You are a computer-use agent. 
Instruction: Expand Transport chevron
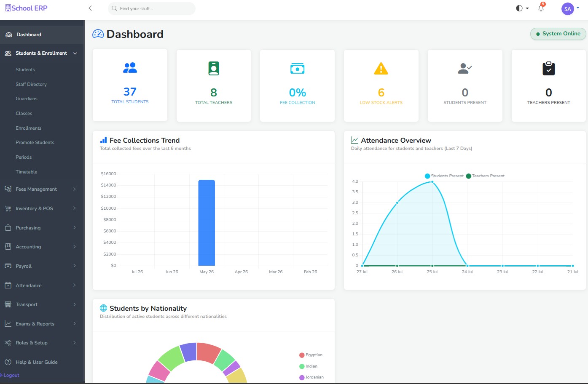pyautogui.click(x=75, y=304)
